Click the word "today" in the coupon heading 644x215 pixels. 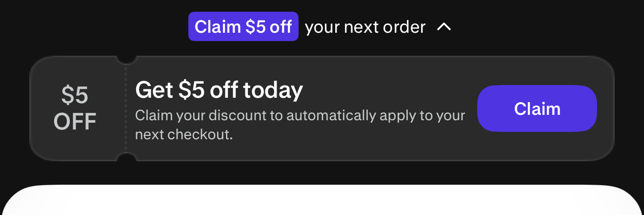pyautogui.click(x=273, y=90)
